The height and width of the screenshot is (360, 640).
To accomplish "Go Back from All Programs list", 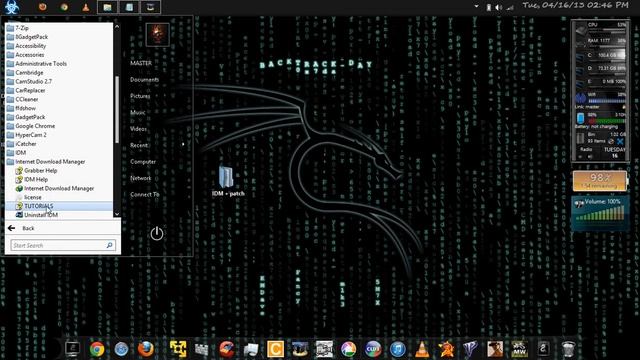I will (x=22, y=228).
